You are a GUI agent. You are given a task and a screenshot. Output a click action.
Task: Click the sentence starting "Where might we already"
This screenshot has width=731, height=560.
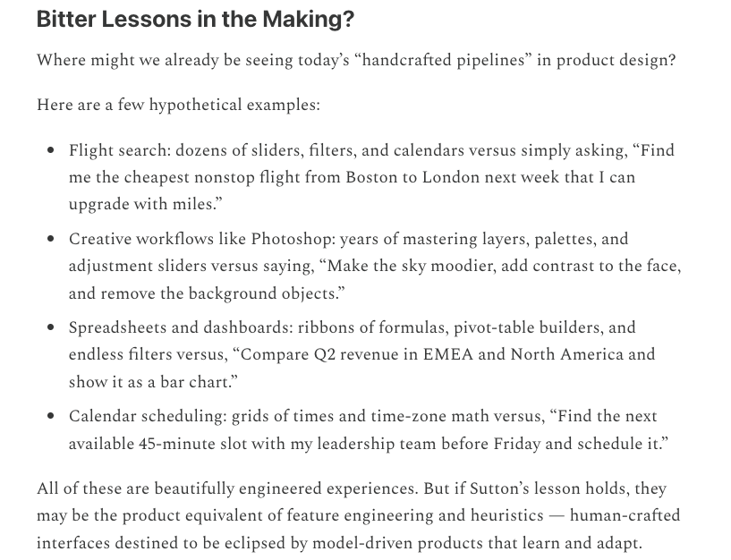click(356, 62)
